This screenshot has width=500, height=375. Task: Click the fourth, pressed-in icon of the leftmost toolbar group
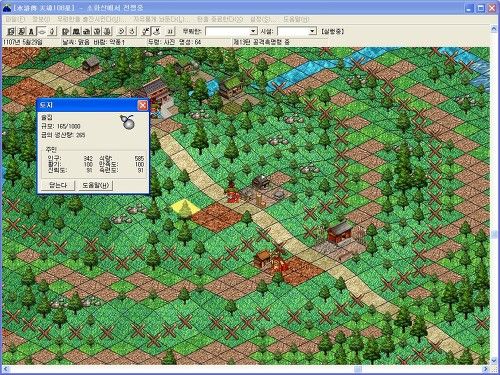(x=41, y=31)
